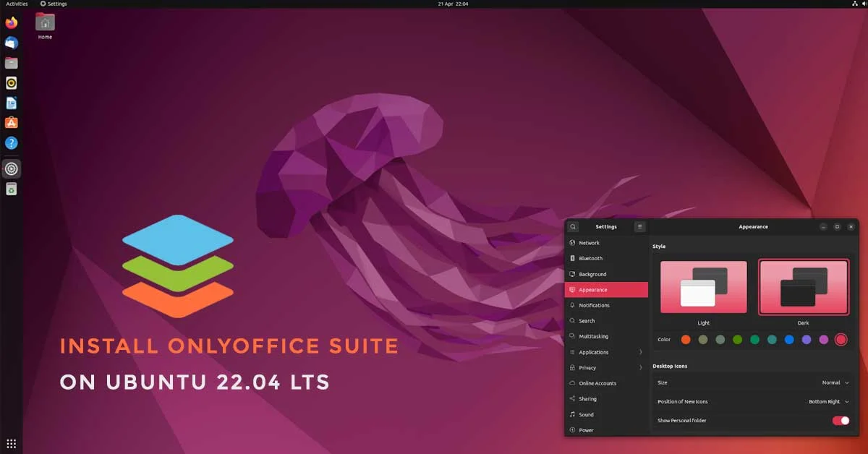Open the Trash icon in the dock
Image resolution: width=868 pixels, height=454 pixels.
coord(11,189)
